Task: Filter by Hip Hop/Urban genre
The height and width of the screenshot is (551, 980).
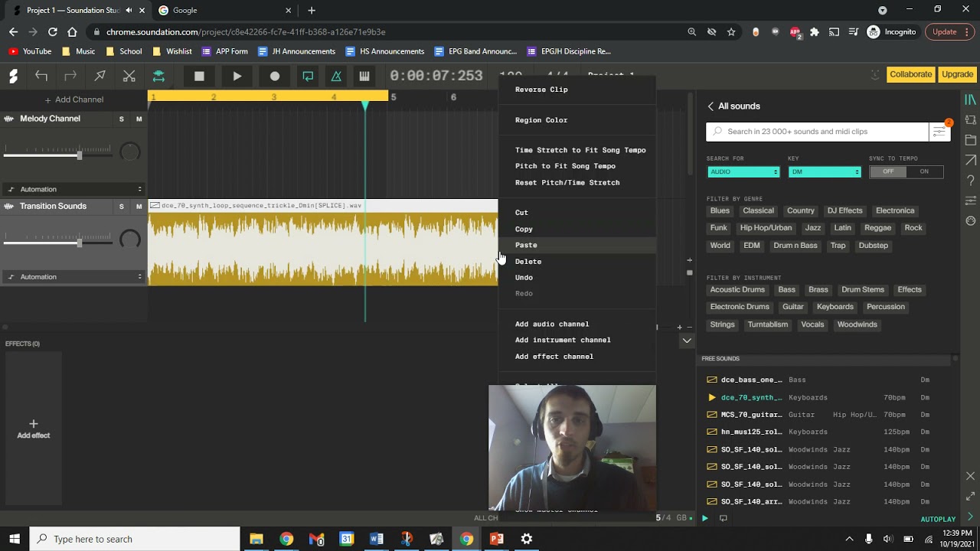Action: point(766,228)
